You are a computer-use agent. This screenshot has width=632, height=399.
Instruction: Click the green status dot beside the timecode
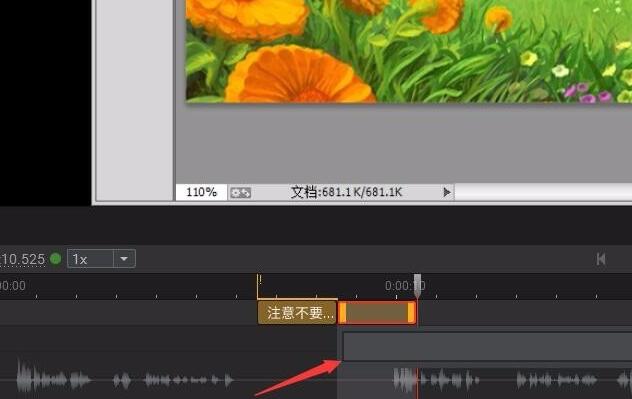(x=56, y=258)
